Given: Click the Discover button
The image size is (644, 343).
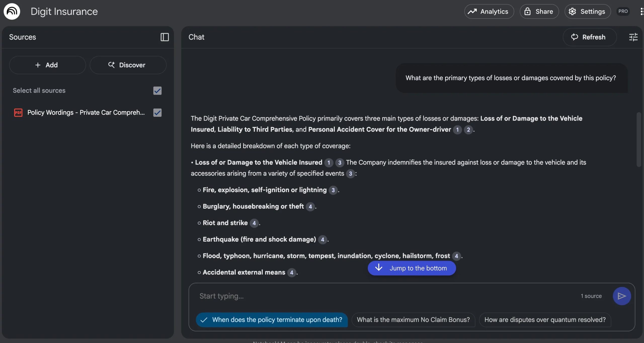Looking at the screenshot, I should pyautogui.click(x=128, y=65).
